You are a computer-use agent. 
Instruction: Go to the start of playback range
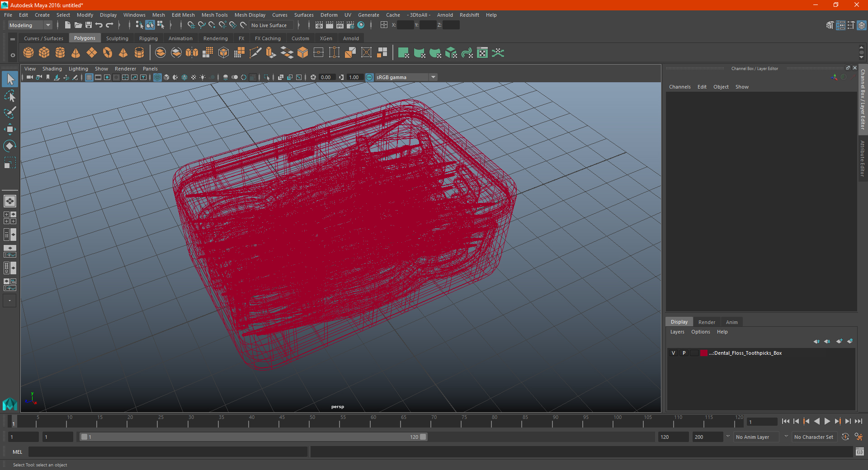coord(785,421)
